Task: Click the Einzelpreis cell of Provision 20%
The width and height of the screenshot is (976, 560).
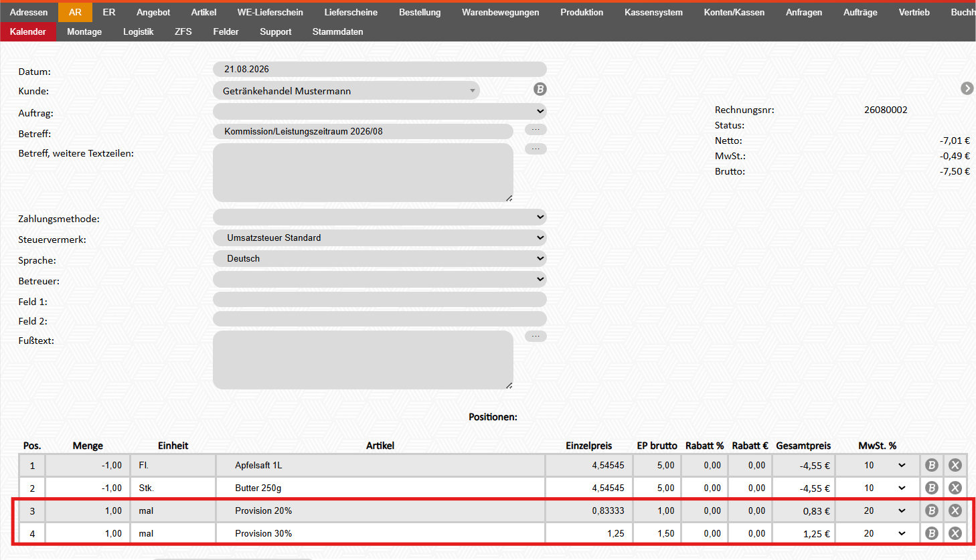Action: (x=589, y=511)
